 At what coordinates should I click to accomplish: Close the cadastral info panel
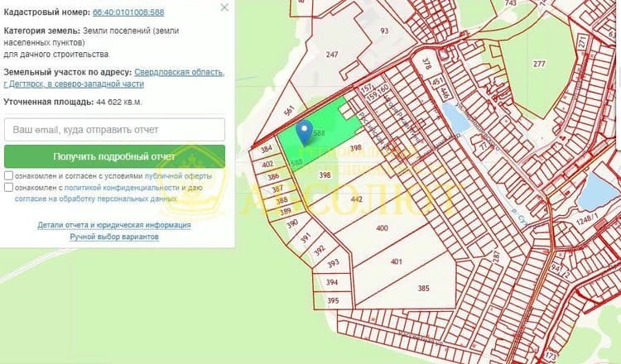pyautogui.click(x=224, y=7)
